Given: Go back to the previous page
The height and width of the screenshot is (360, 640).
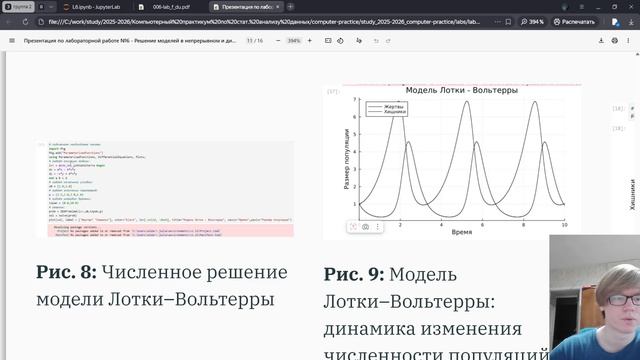Looking at the screenshot, I should click(9, 22).
